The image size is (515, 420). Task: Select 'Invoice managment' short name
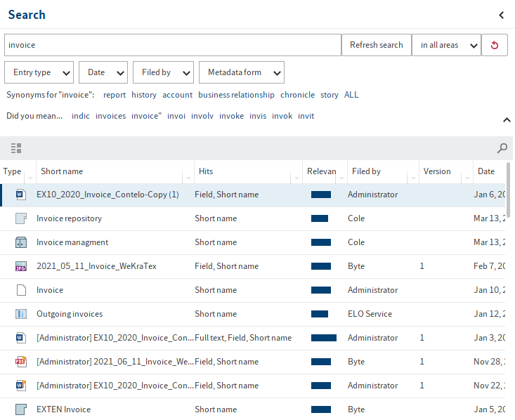[x=72, y=242]
